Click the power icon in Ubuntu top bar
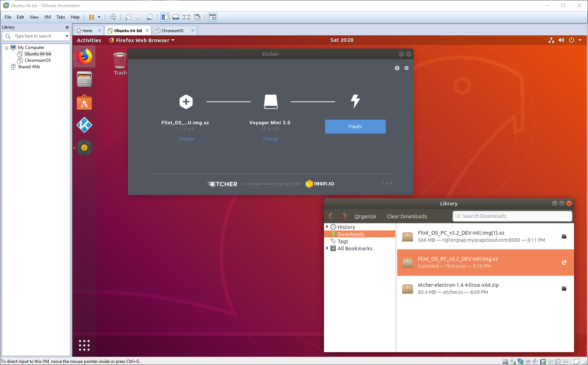The height and width of the screenshot is (365, 588). click(572, 40)
